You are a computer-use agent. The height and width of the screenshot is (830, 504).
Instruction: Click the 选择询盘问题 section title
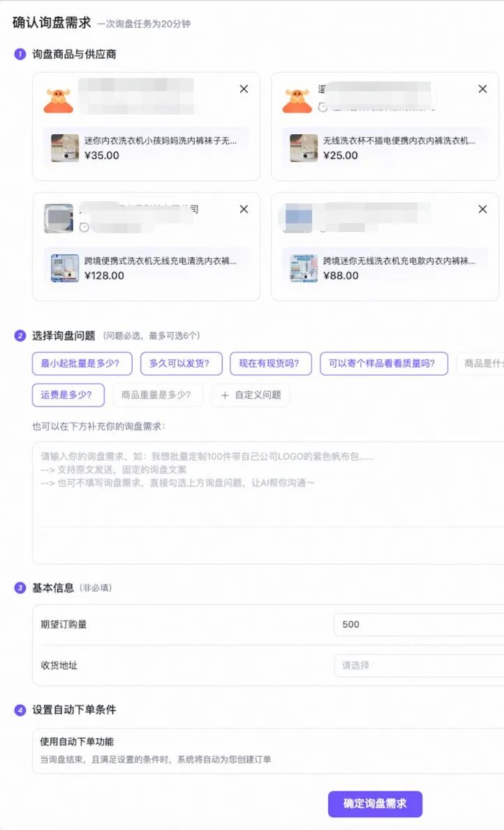point(64,335)
